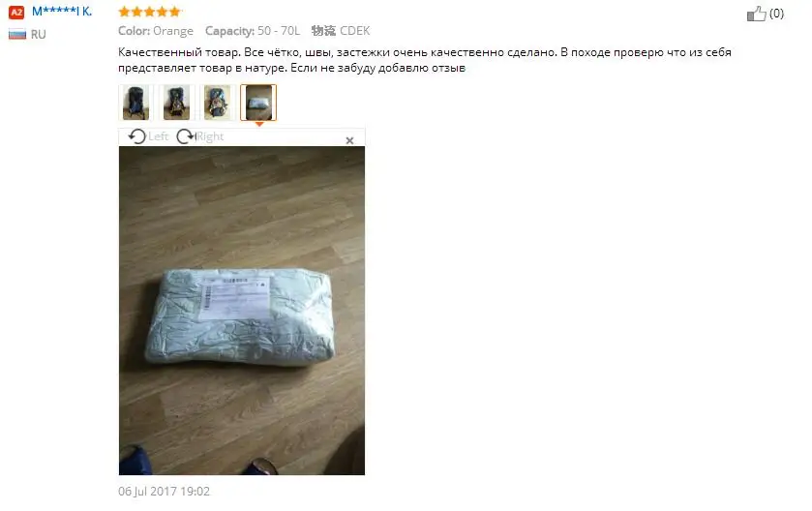Click the five-star rating
Viewport: 812px width, 511px height.
pos(149,12)
